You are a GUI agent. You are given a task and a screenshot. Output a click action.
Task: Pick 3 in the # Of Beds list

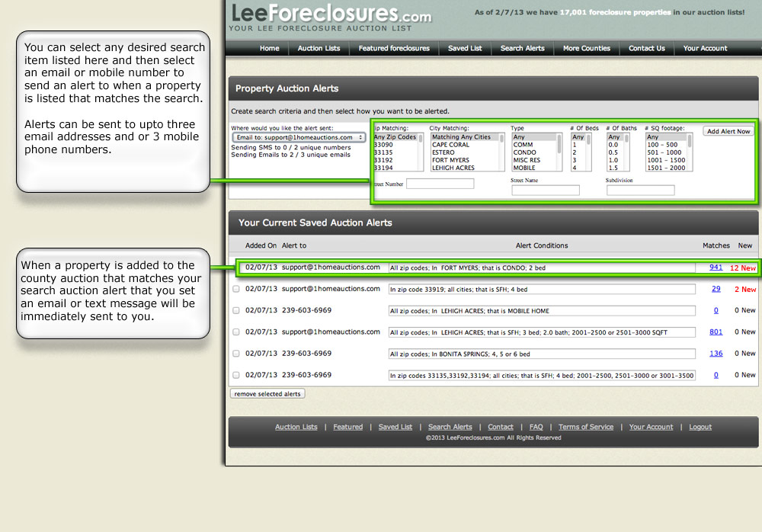(575, 160)
